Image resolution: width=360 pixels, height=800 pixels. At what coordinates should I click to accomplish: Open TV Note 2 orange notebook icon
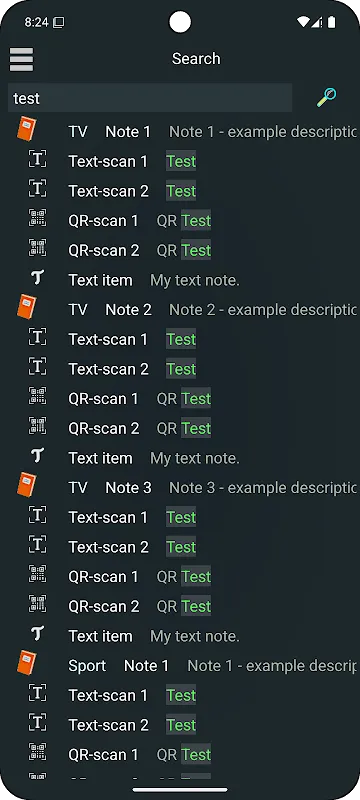tap(26, 307)
